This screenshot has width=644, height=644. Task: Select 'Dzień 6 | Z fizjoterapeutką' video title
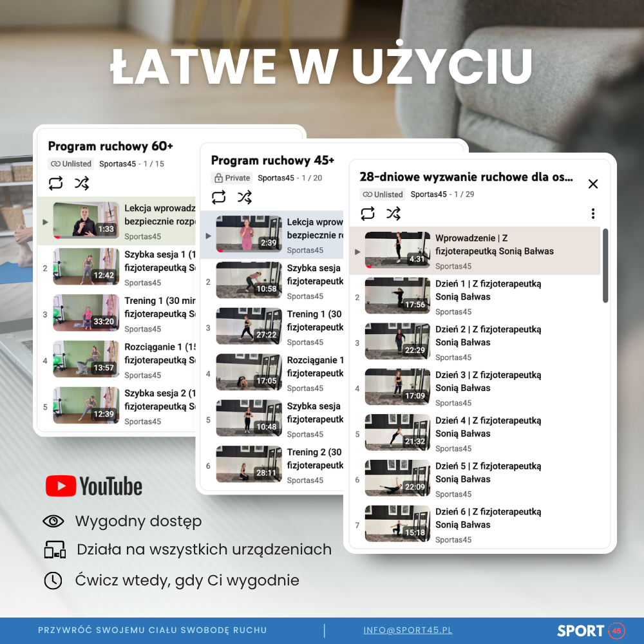click(x=488, y=518)
